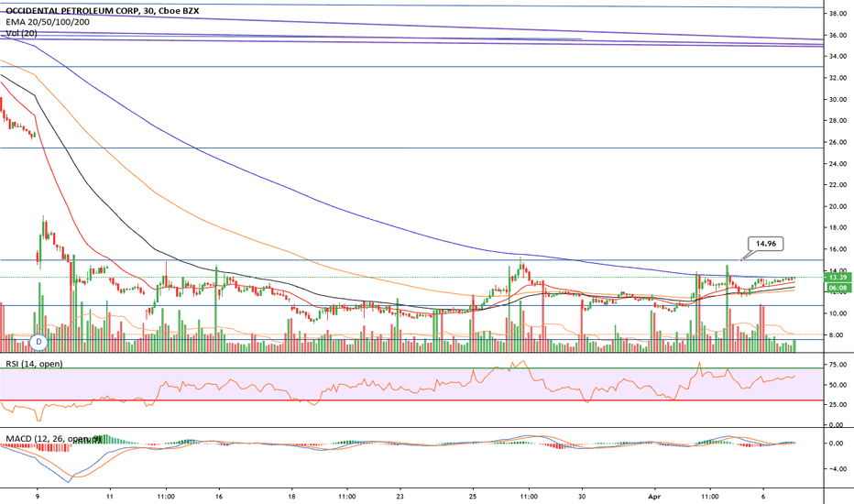This screenshot has width=854, height=504.
Task: Click the date label 18 on time axis
Action: (x=291, y=497)
